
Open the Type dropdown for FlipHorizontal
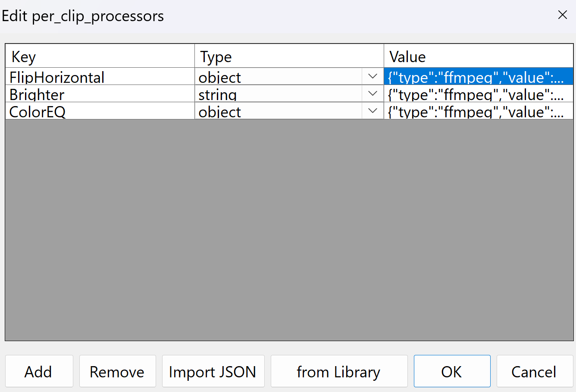click(x=372, y=76)
